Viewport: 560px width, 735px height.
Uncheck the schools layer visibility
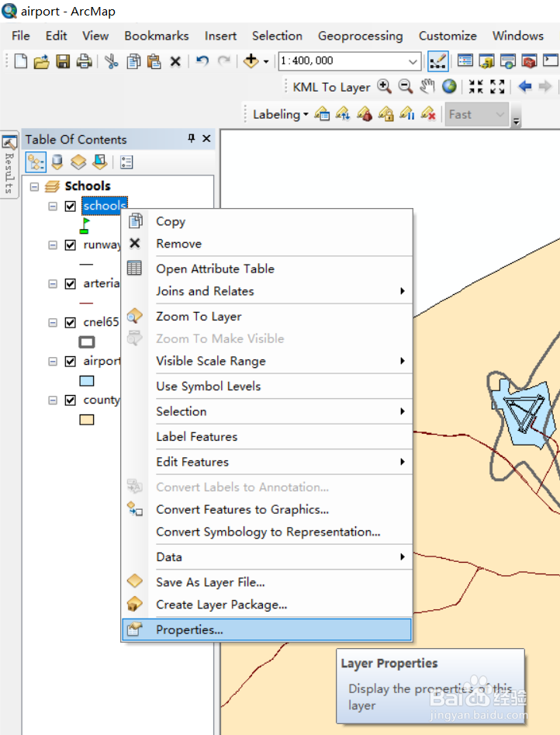[x=71, y=206]
